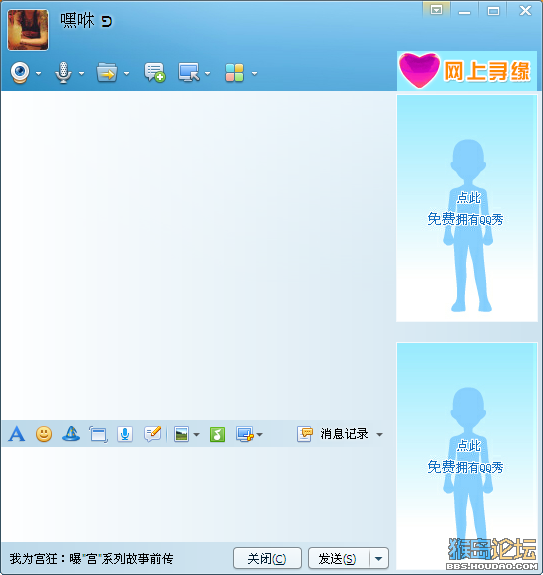Launch remote desktop assistance icon
The height and width of the screenshot is (575, 543).
point(189,72)
